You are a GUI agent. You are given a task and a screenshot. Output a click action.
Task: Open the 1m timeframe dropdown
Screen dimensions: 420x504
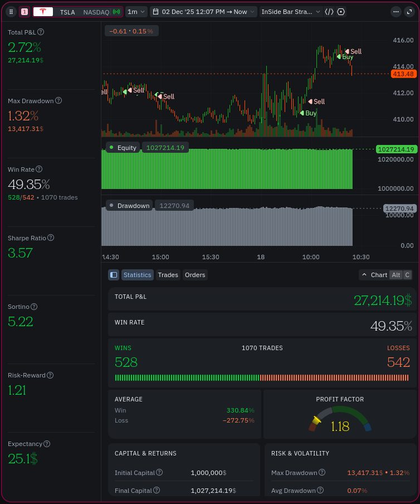pos(136,12)
